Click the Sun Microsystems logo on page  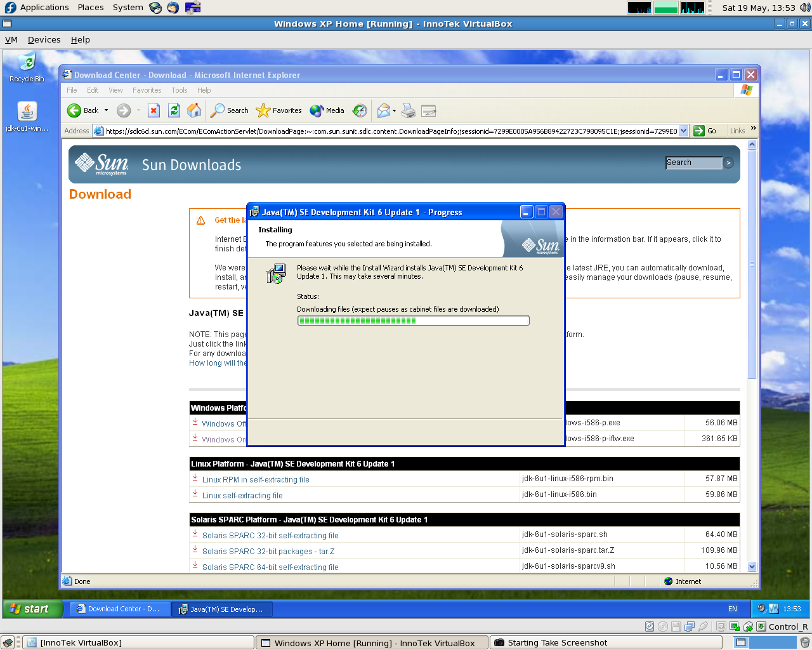click(x=101, y=164)
